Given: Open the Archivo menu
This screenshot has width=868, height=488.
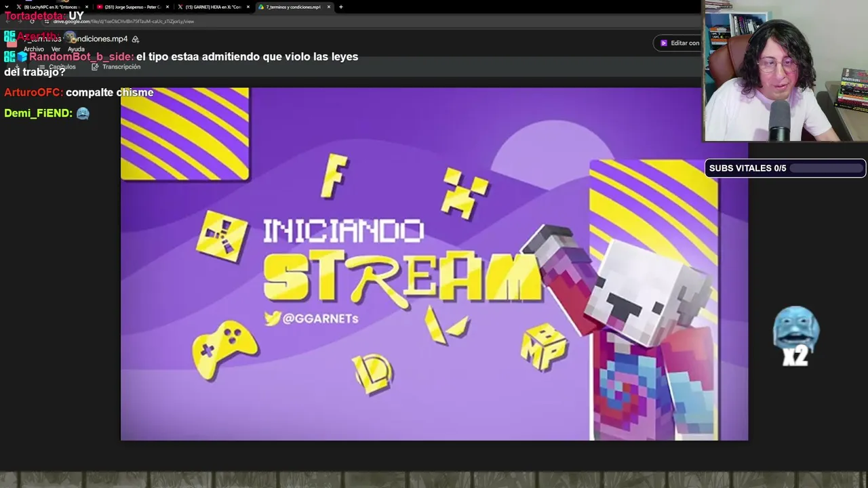Looking at the screenshot, I should 34,49.
